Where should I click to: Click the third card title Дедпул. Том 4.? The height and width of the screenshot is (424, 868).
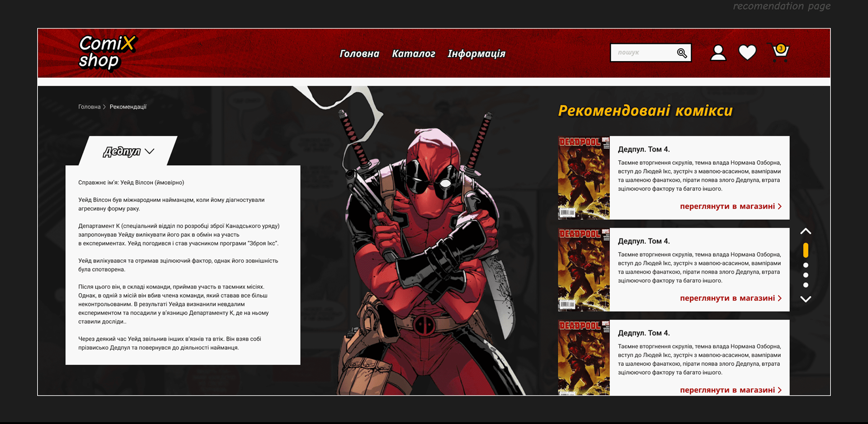coord(644,333)
